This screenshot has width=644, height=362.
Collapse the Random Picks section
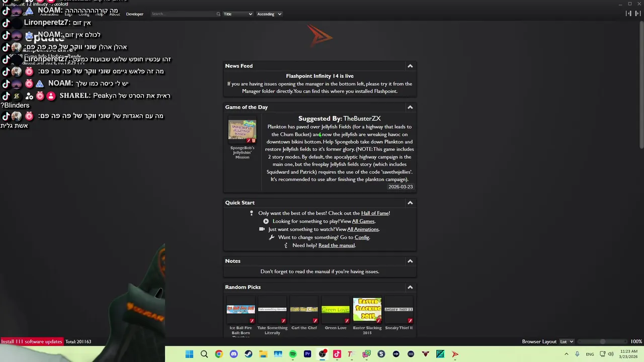pos(410,287)
